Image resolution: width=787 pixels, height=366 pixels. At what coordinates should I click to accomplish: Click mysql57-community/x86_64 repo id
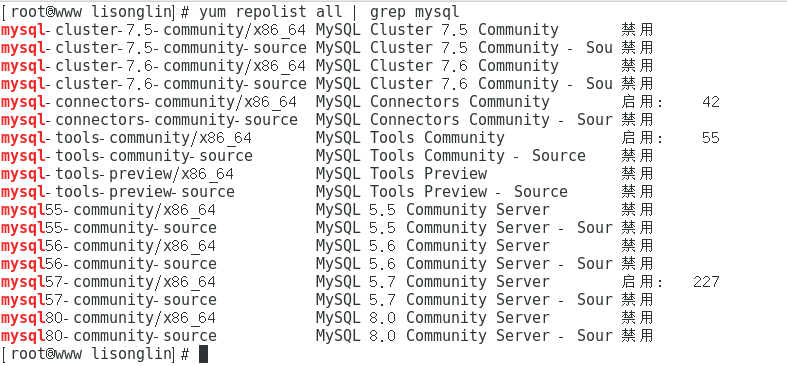tap(108, 282)
